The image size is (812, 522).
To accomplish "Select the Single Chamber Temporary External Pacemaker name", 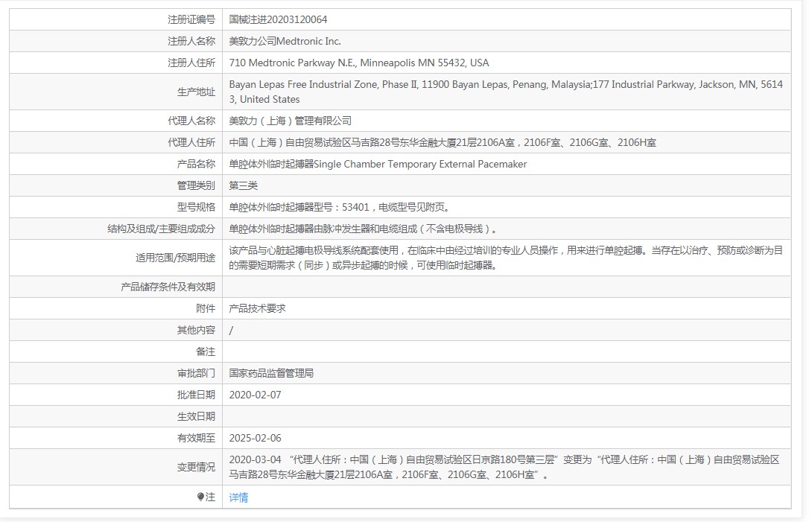I will click(378, 164).
